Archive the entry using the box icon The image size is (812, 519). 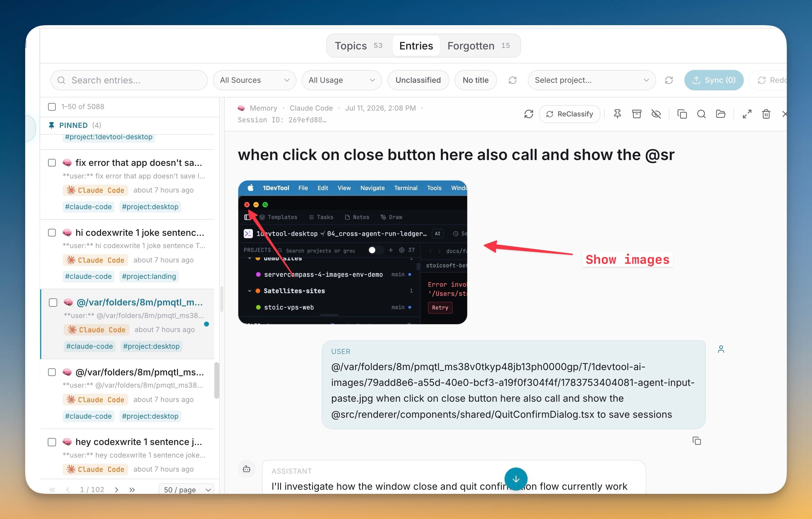[x=636, y=114]
